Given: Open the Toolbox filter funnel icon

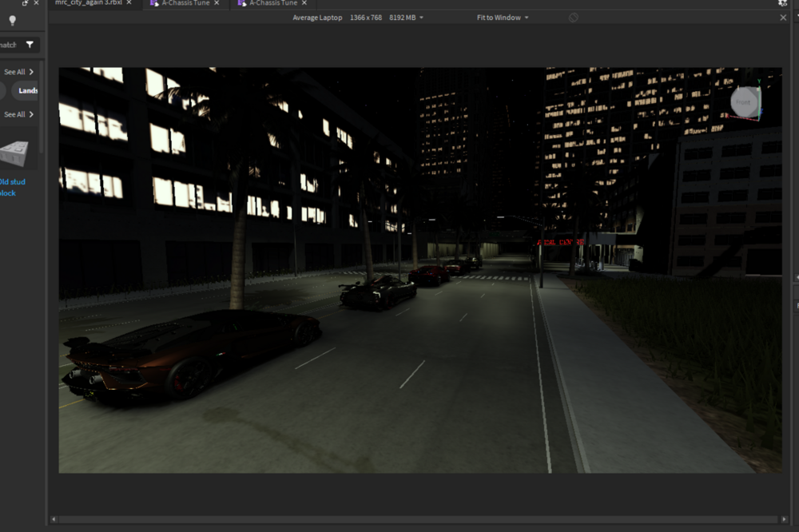Looking at the screenshot, I should 30,45.
